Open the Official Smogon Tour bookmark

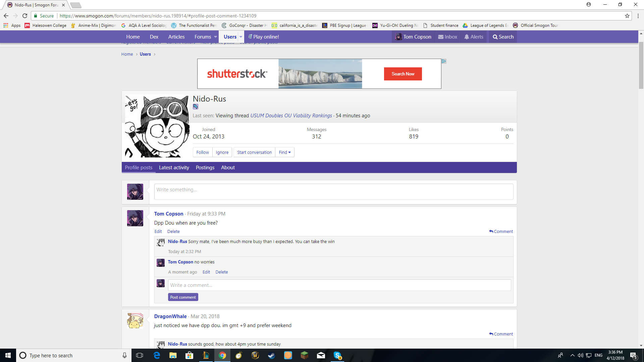pos(536,25)
